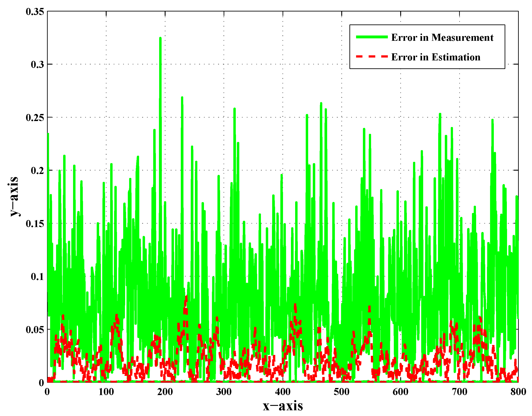Click the 'Error in Estimation' legend label

coord(436,57)
